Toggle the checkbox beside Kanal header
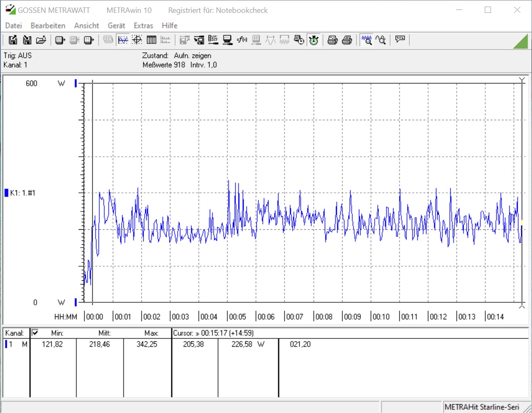This screenshot has height=413, width=532. coord(35,333)
